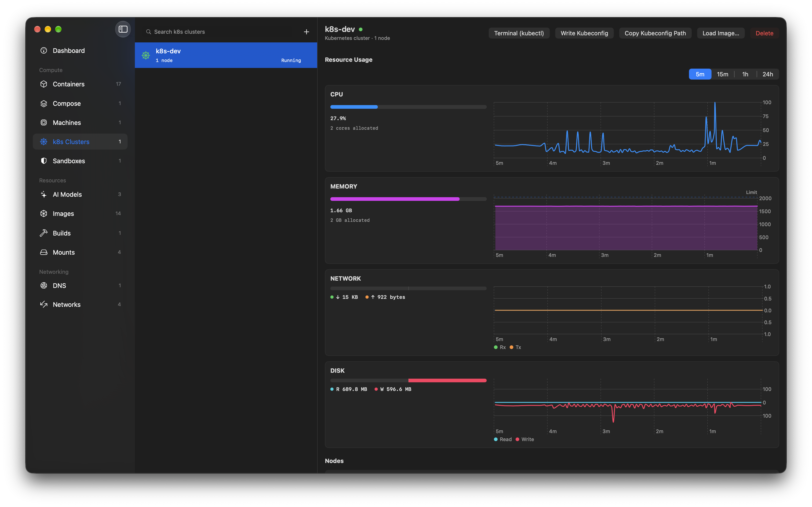Click the AI Models sparkle icon
Screen dimensions: 812x507
pos(44,194)
